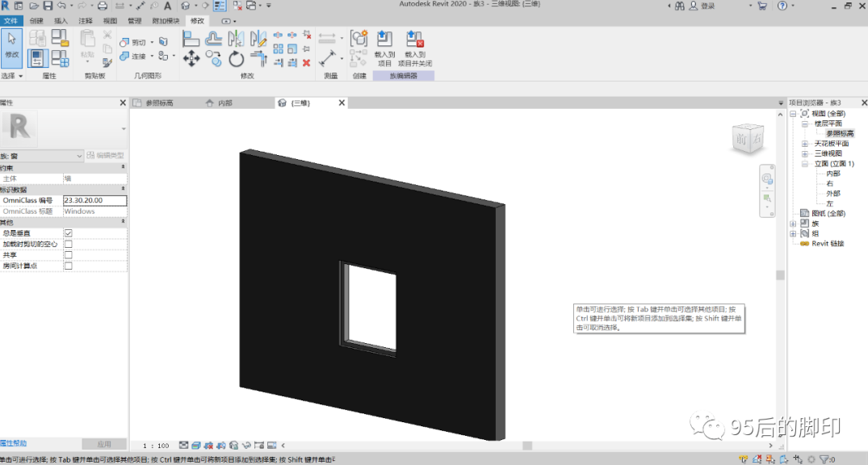This screenshot has width=868, height=465.
Task: Select the Move tool in the ribbon
Action: pyautogui.click(x=191, y=58)
